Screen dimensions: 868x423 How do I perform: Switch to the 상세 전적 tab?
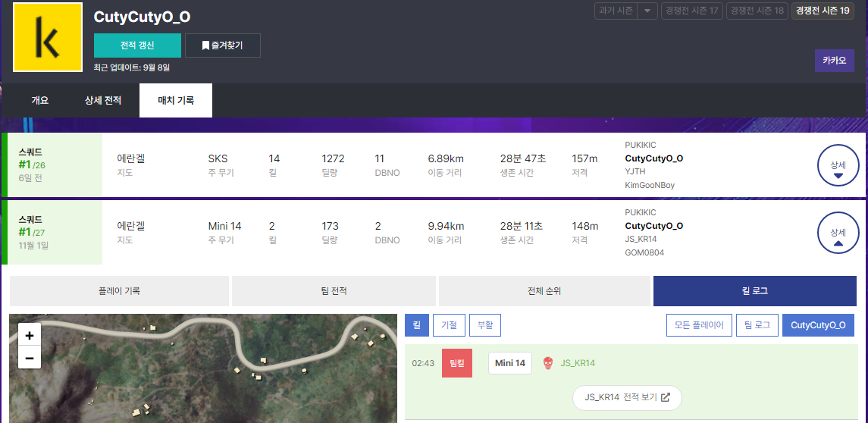coord(102,100)
